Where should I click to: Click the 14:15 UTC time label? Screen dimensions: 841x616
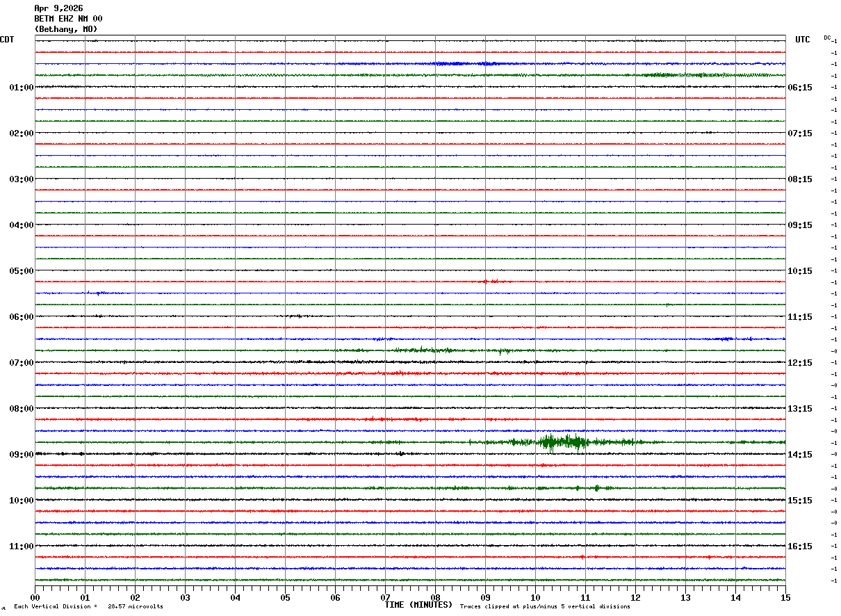800,455
